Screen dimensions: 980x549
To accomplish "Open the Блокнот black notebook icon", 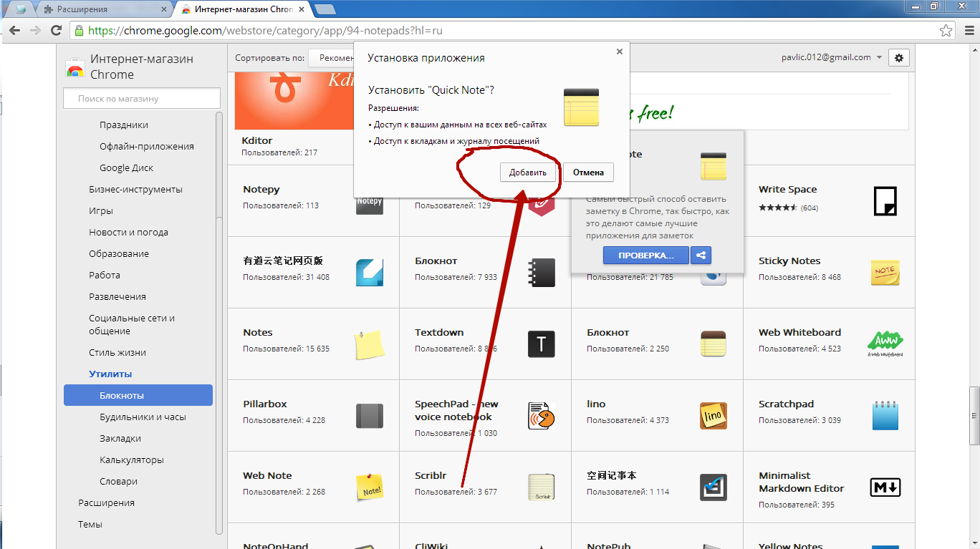I will pyautogui.click(x=542, y=273).
